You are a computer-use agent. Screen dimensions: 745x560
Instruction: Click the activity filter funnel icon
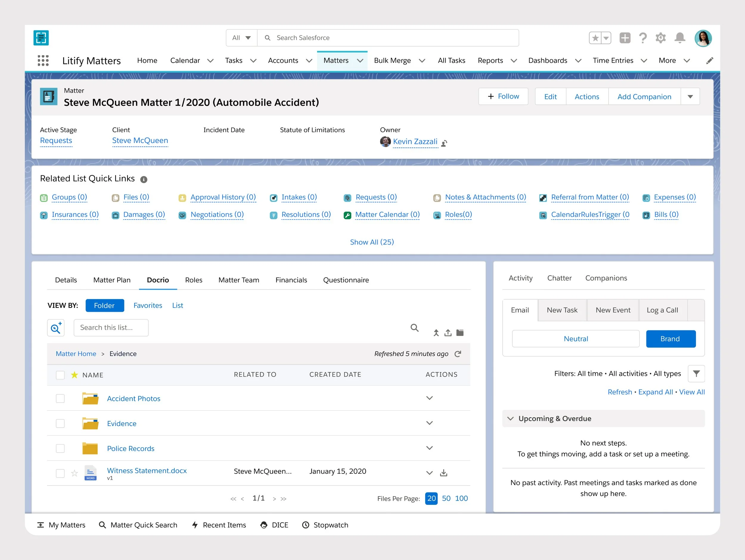[x=696, y=374]
